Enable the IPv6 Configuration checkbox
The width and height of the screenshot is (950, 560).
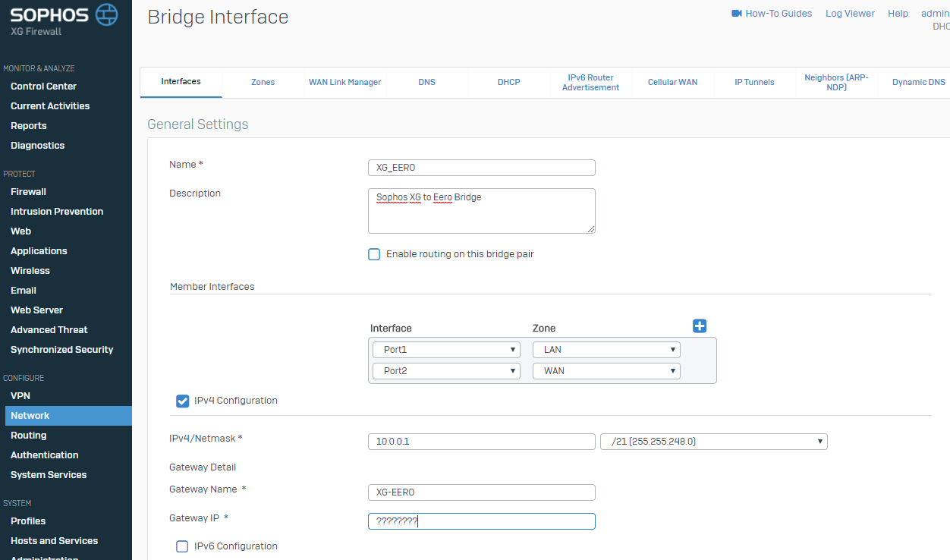(182, 546)
